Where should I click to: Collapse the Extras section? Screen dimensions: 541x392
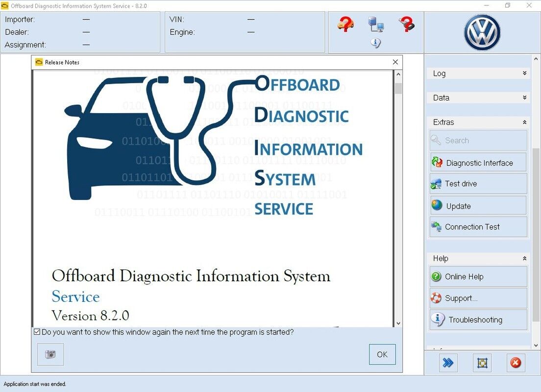coord(478,122)
